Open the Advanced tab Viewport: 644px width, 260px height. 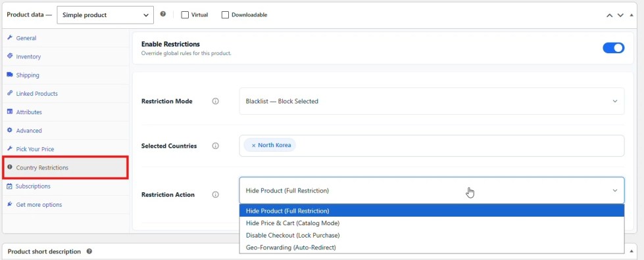[x=66, y=131]
